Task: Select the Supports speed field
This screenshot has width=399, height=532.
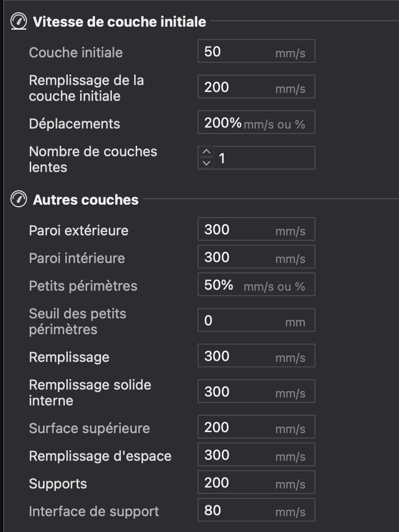Action: [256, 482]
